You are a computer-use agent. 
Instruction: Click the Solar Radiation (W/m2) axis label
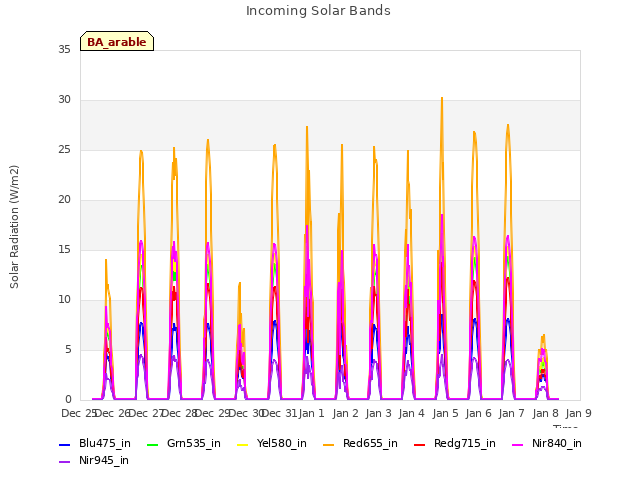coord(14,227)
